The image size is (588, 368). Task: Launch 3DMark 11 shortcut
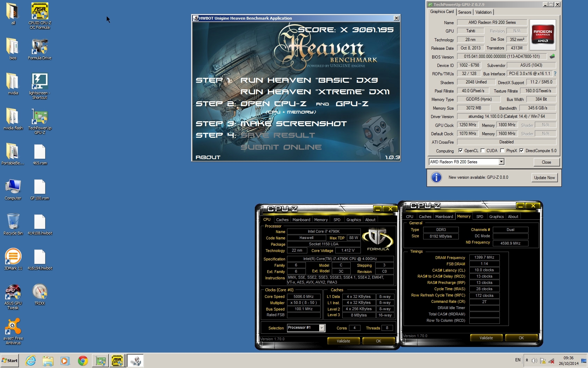coord(13,259)
